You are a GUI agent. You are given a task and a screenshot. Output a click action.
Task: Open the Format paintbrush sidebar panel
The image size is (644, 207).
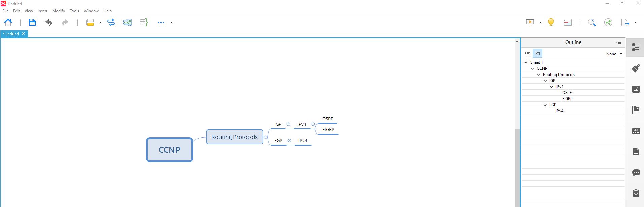[636, 68]
